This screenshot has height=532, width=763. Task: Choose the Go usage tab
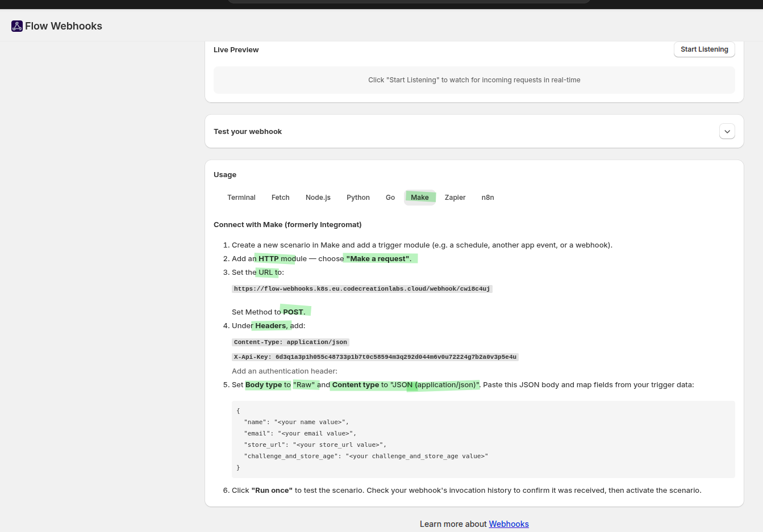point(390,198)
